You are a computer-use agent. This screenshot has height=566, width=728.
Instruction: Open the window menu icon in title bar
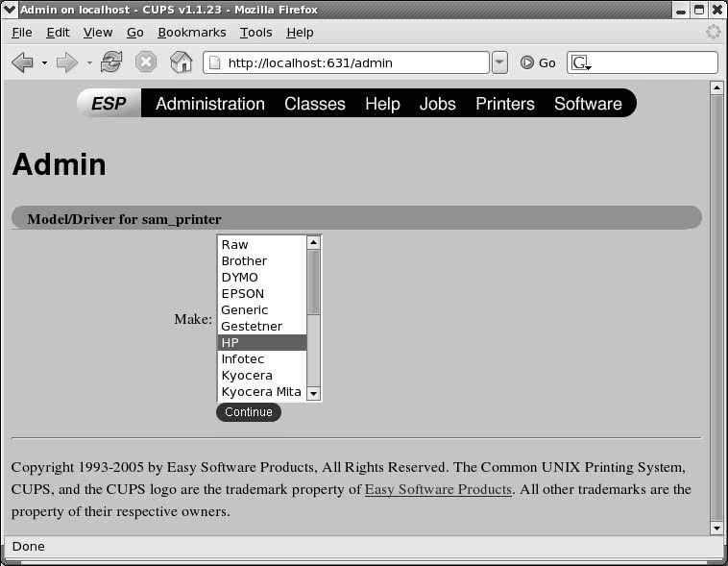tap(10, 10)
